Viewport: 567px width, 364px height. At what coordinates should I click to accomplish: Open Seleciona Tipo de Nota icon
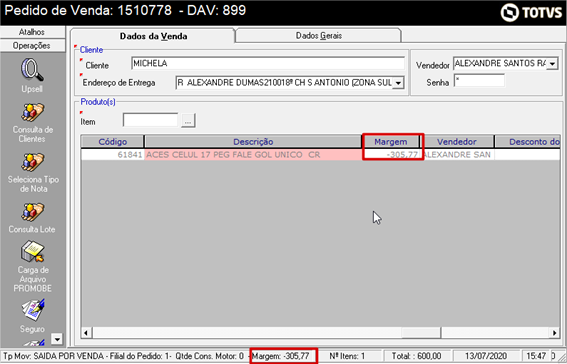33,162
